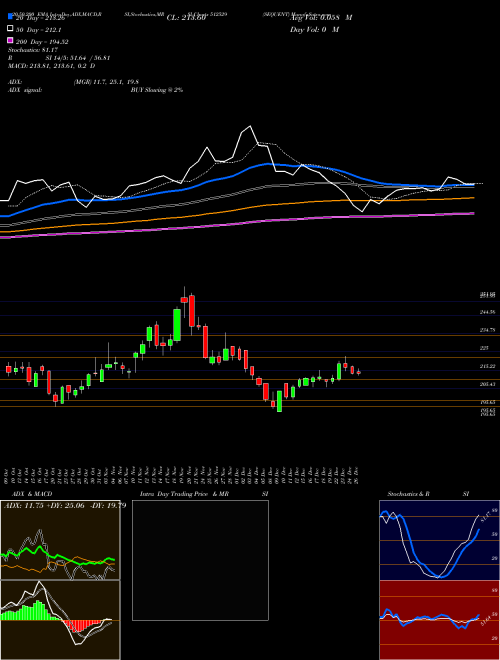Open the red RSI chart panel
Screen dimensions: 500x660
point(439,620)
